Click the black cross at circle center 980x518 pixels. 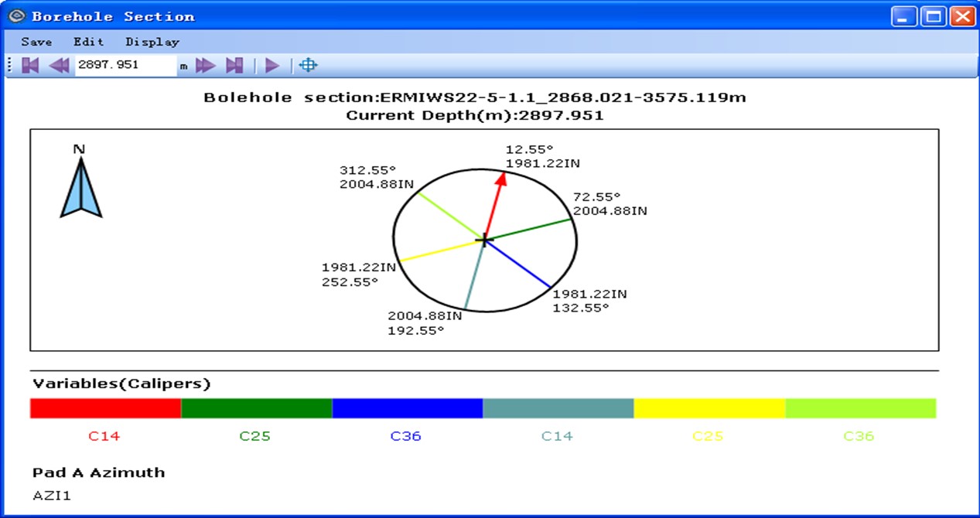pyautogui.click(x=484, y=240)
